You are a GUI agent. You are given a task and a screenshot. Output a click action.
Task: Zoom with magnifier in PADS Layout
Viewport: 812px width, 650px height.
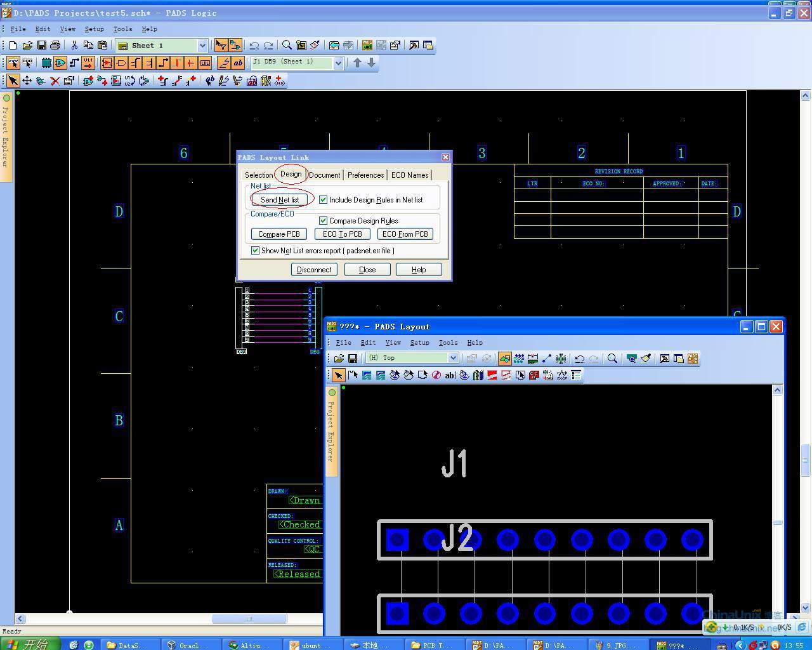pyautogui.click(x=612, y=359)
